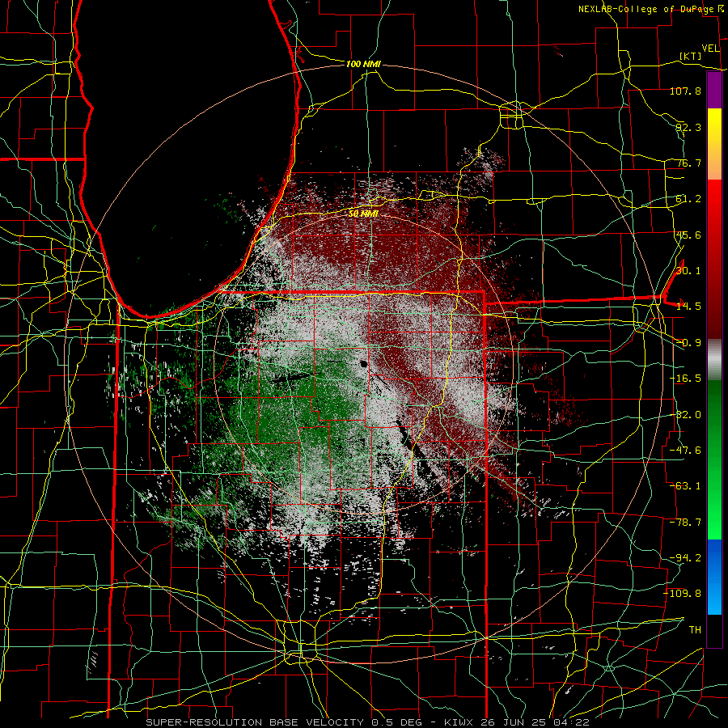Select the 45.6 velocity legend value

688,235
